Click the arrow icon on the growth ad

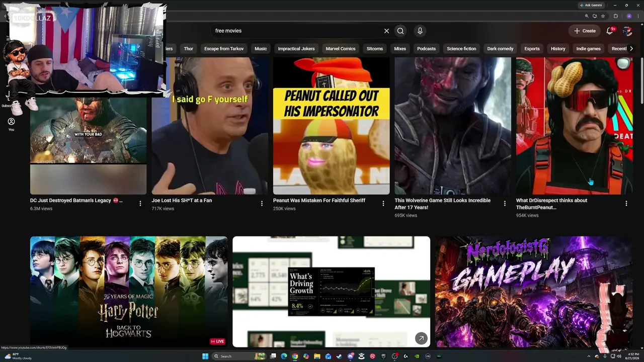tap(421, 338)
